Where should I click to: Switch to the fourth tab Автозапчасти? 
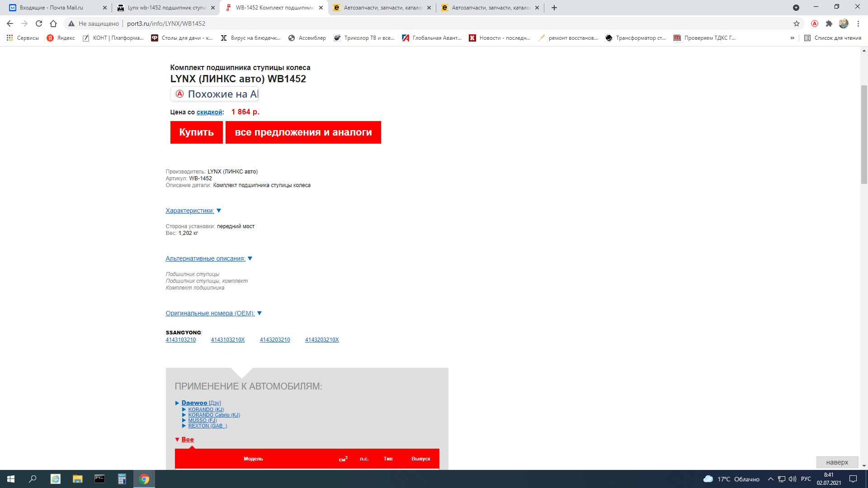[x=382, y=8]
